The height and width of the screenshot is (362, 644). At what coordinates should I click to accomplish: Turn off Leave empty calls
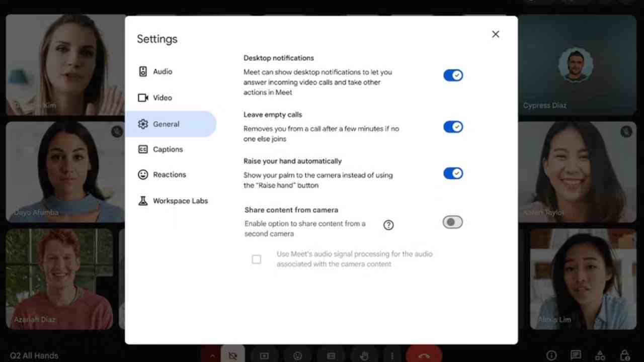(x=453, y=127)
